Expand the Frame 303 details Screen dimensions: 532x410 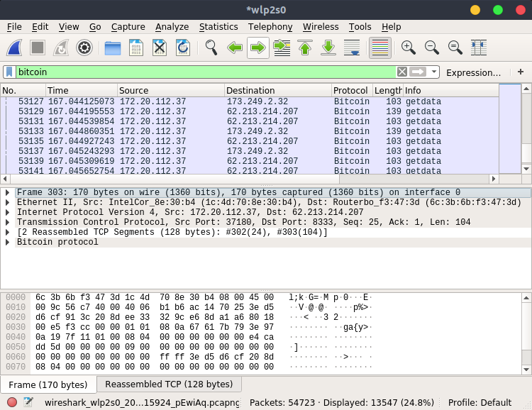pos(8,192)
